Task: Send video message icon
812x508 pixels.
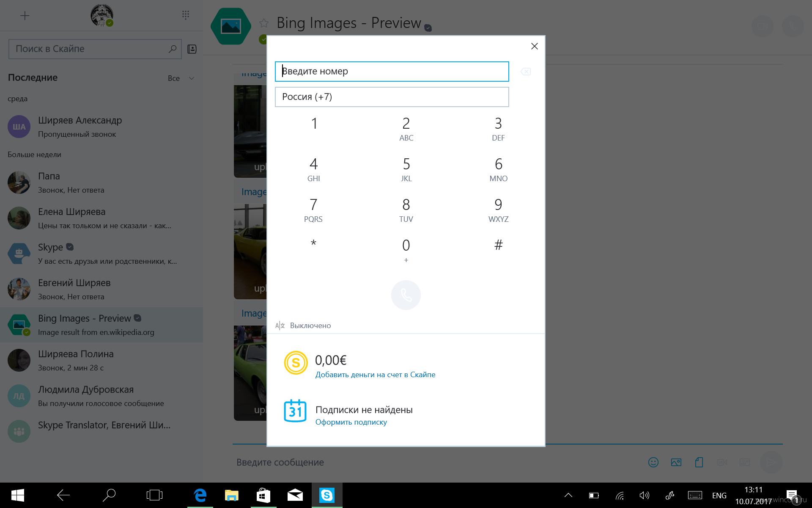Action: point(722,462)
